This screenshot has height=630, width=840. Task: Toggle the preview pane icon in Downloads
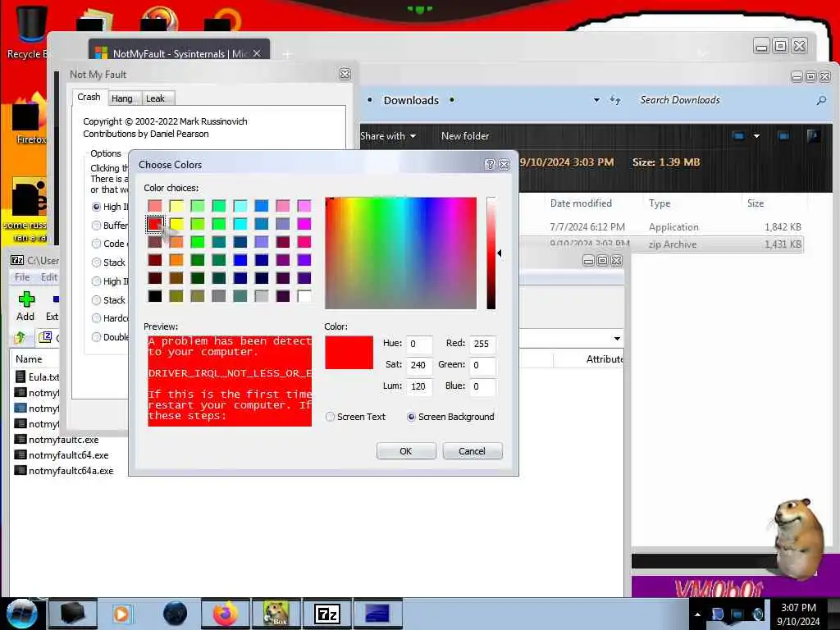tap(783, 136)
